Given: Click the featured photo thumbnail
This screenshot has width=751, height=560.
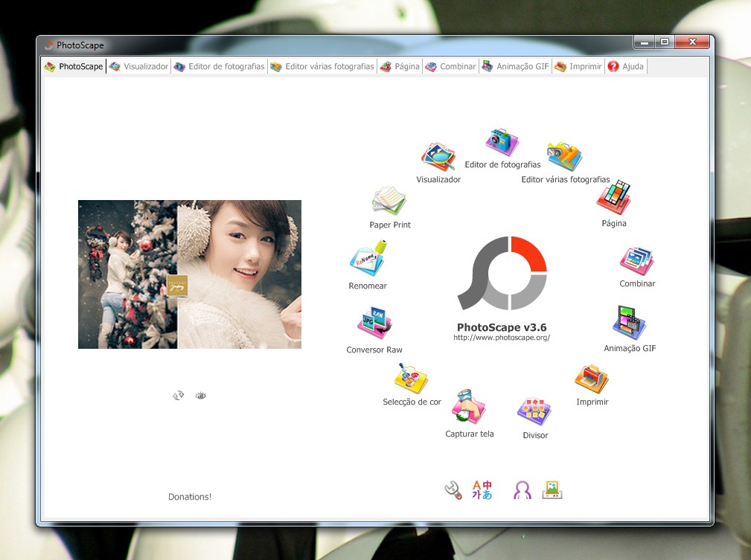Looking at the screenshot, I should [x=190, y=274].
